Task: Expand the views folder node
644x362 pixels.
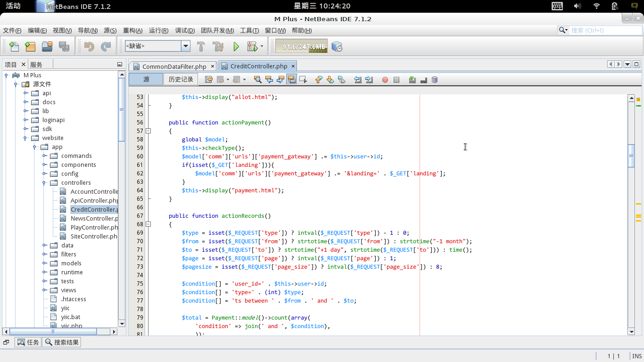Action: [44, 290]
